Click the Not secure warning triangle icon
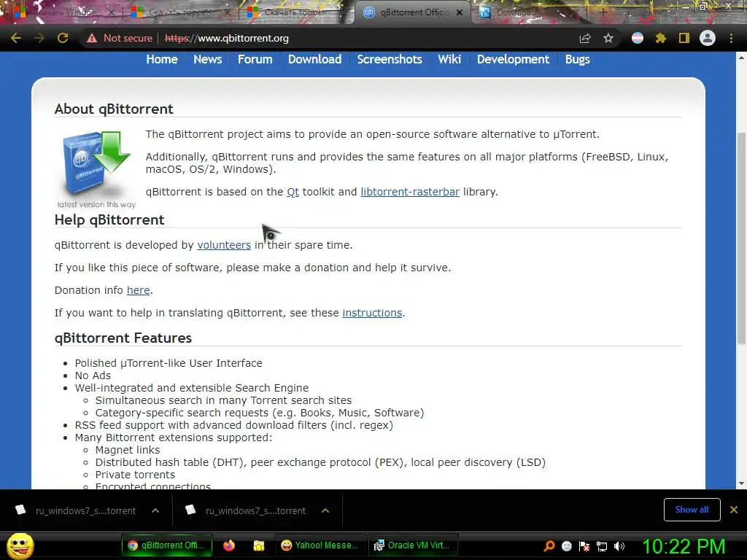 point(91,38)
